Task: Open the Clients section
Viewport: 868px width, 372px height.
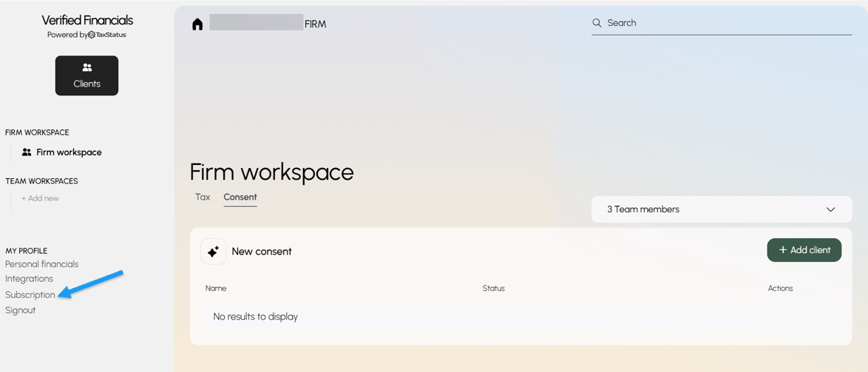Action: point(87,75)
